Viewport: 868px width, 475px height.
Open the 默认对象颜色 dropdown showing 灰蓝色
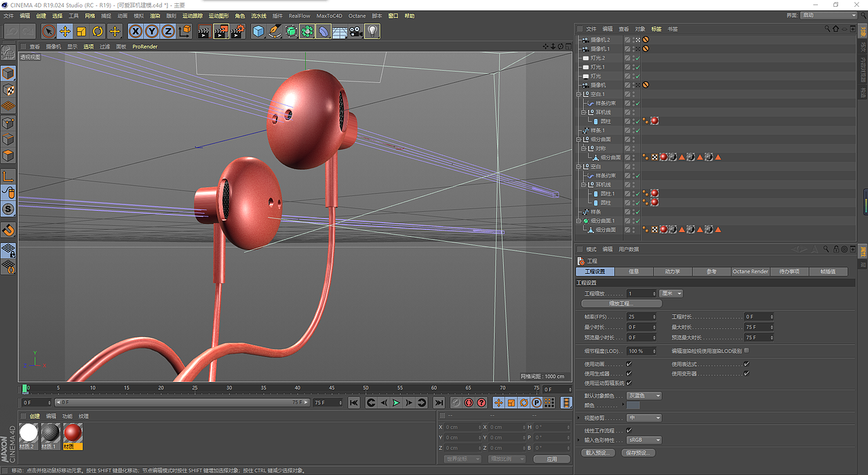pos(644,396)
